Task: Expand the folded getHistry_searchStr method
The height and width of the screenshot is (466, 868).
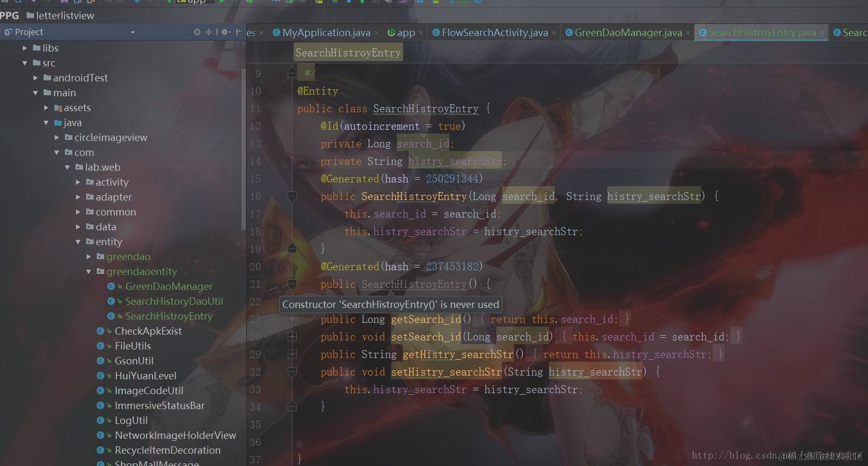Action: [x=292, y=354]
